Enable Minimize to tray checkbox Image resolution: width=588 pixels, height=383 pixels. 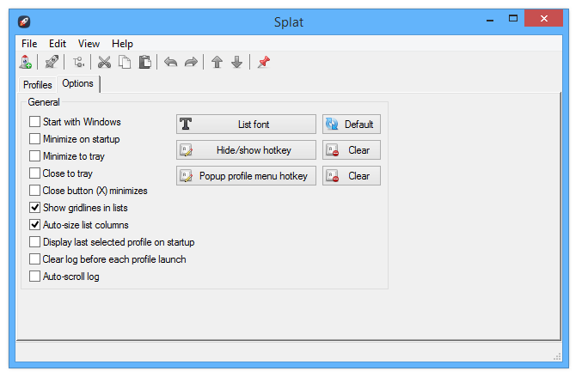pos(35,156)
